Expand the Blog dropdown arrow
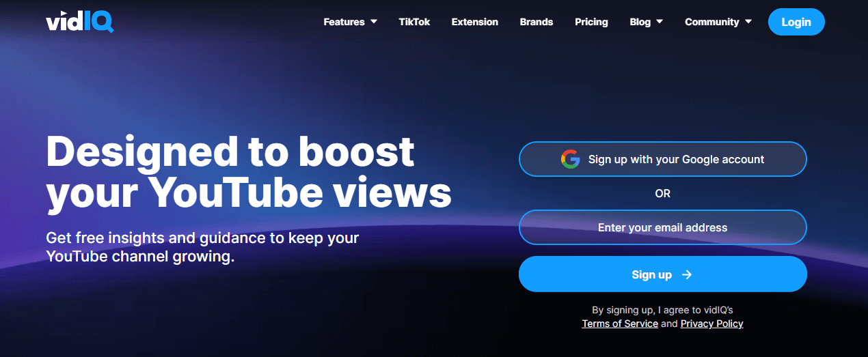Viewport: 868px width, 357px height. [x=660, y=22]
